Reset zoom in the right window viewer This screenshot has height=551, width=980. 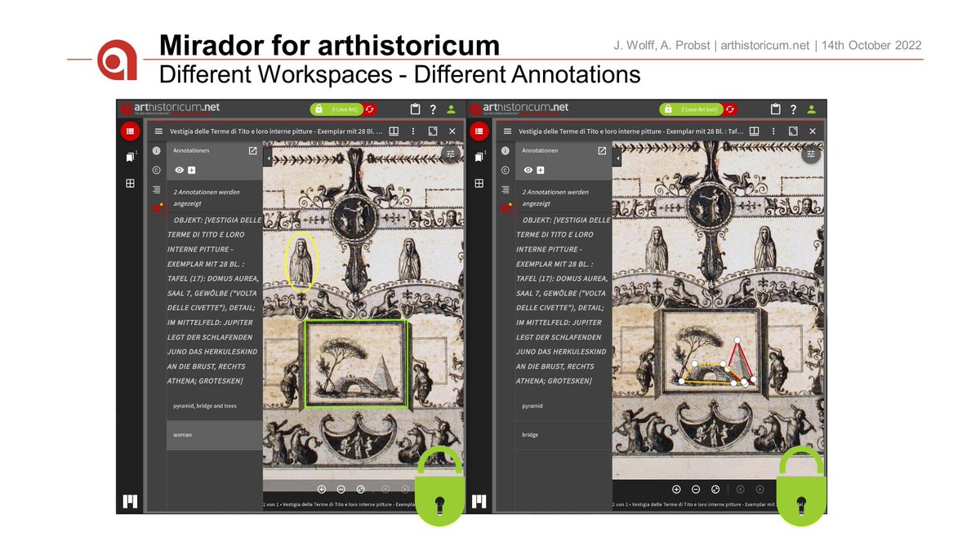(715, 489)
